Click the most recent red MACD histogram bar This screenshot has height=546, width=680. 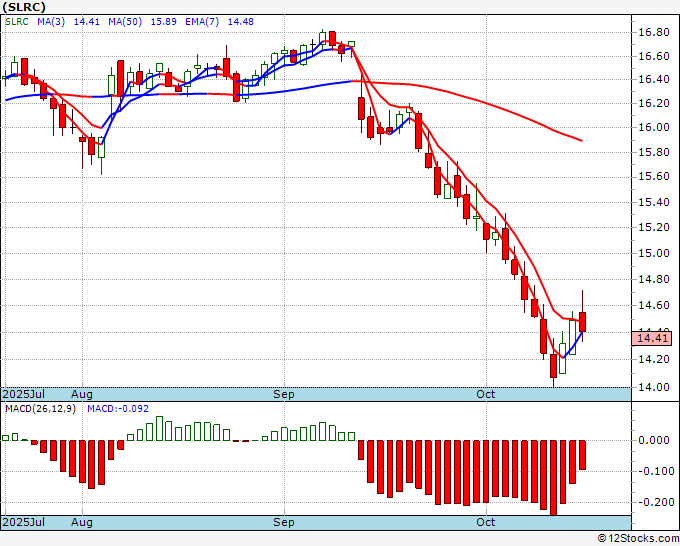click(582, 455)
